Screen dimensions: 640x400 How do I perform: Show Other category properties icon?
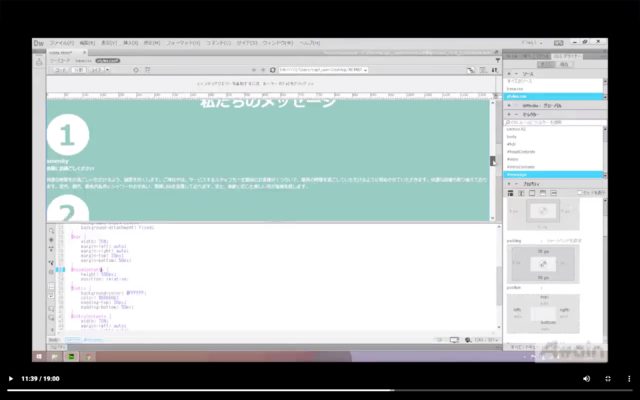[554, 193]
